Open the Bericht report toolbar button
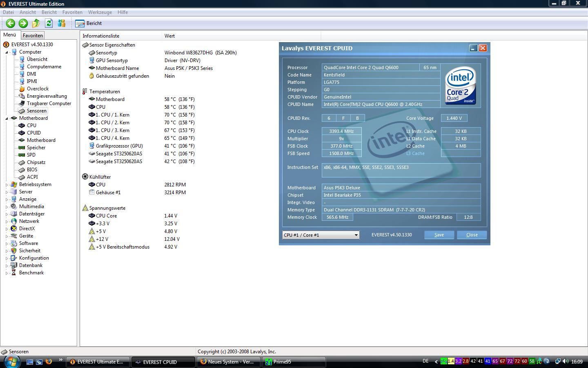Image resolution: width=588 pixels, height=368 pixels. (x=89, y=23)
